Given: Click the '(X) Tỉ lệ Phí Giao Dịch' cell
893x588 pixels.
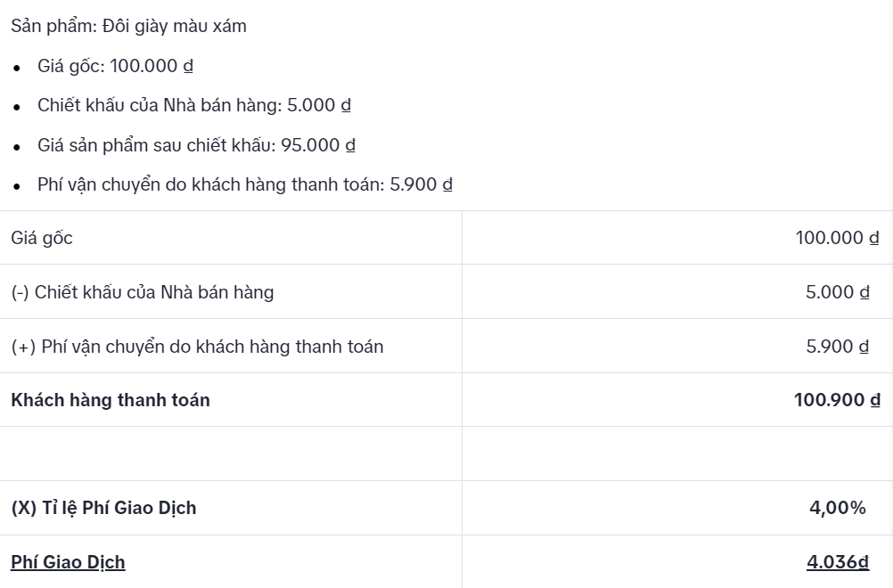Looking at the screenshot, I should tap(103, 508).
